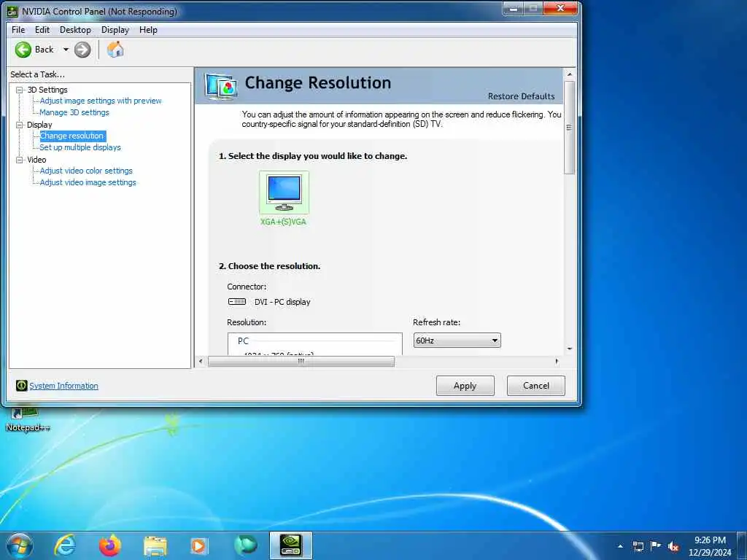This screenshot has height=560, width=747.
Task: Click the Cancel button
Action: tap(536, 386)
